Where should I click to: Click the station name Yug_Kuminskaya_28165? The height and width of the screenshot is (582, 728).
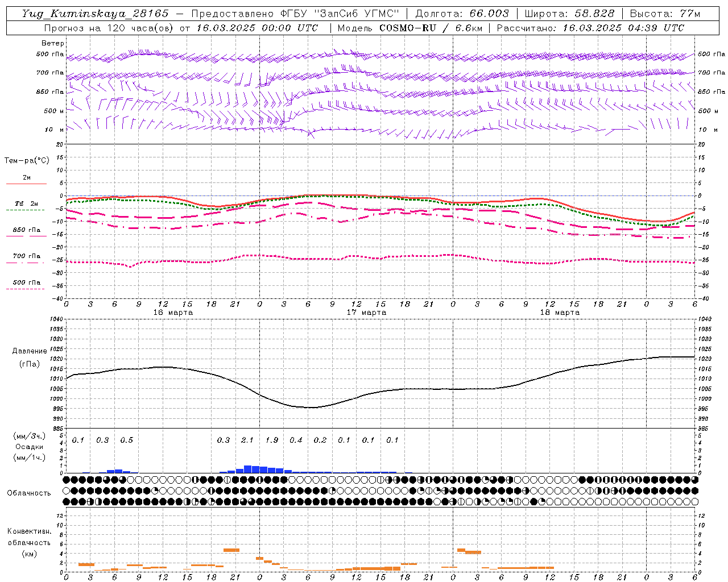pos(95,14)
